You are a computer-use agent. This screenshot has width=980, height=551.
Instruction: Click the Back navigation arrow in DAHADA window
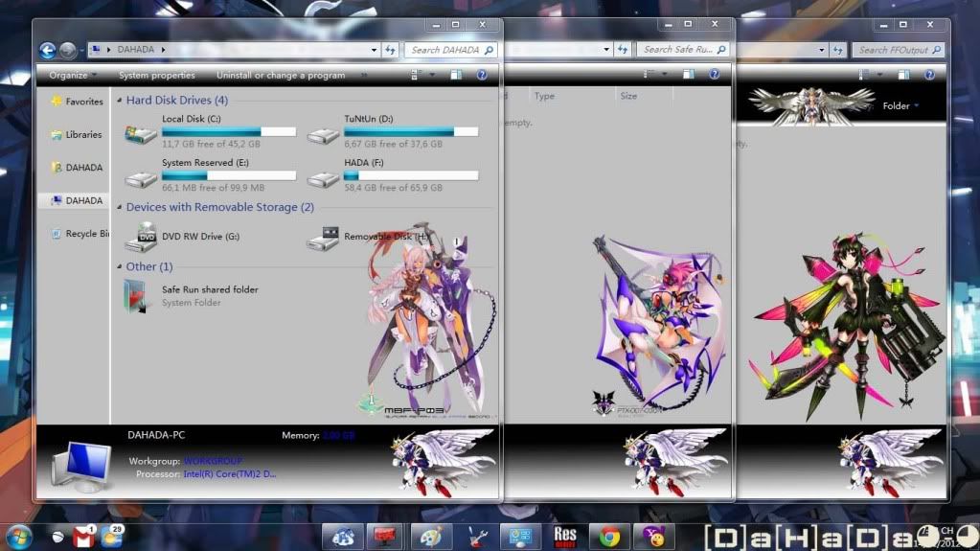tap(48, 51)
